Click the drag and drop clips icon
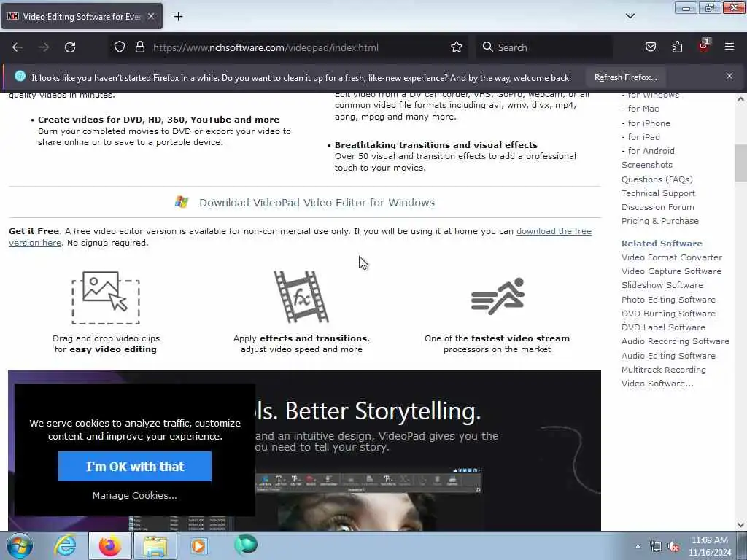The width and height of the screenshot is (747, 560). (x=106, y=297)
